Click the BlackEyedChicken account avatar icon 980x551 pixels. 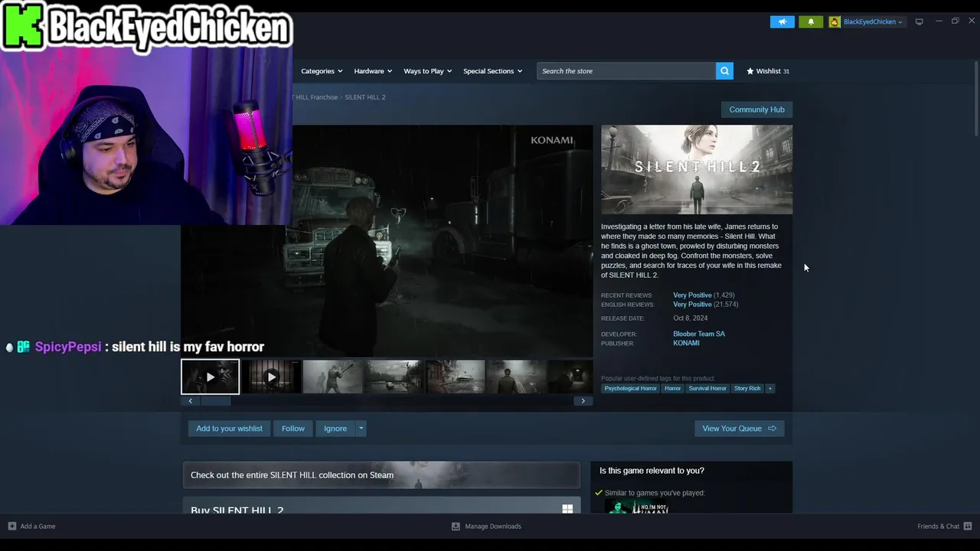pyautogui.click(x=835, y=21)
